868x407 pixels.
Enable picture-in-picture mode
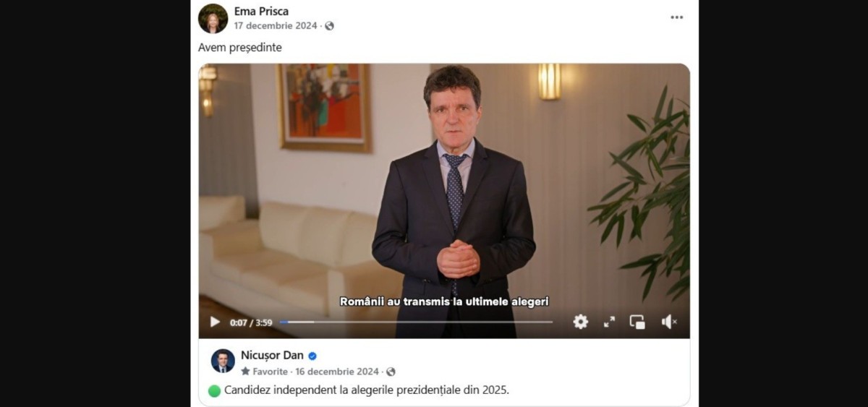click(x=637, y=322)
